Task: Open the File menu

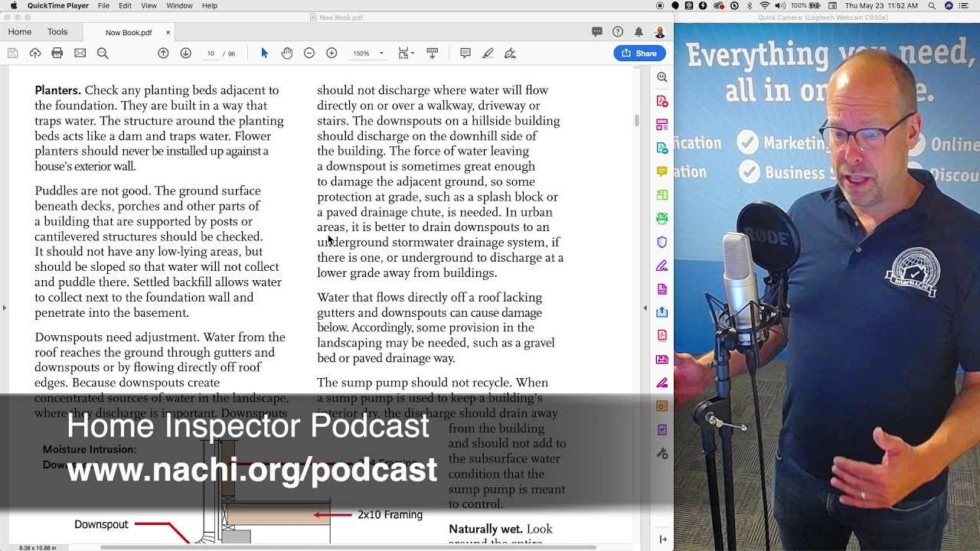Action: 103,5
